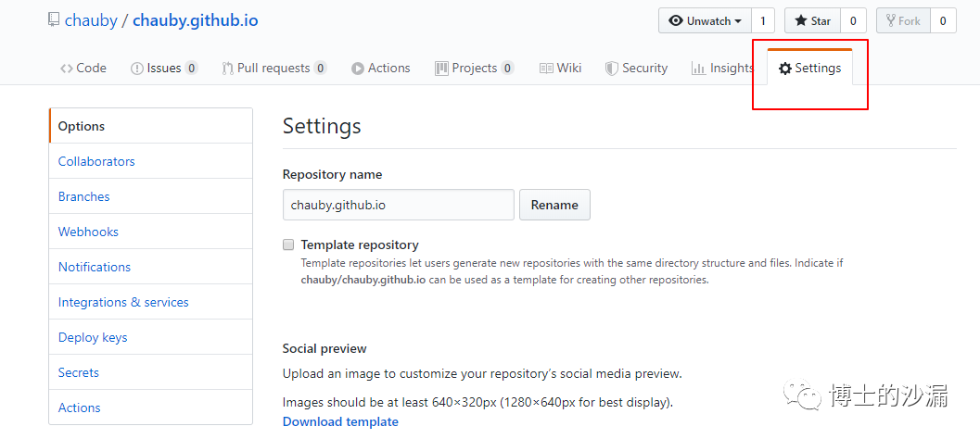Open the chauby.github.io repository title link
The image size is (980, 439).
195,20
